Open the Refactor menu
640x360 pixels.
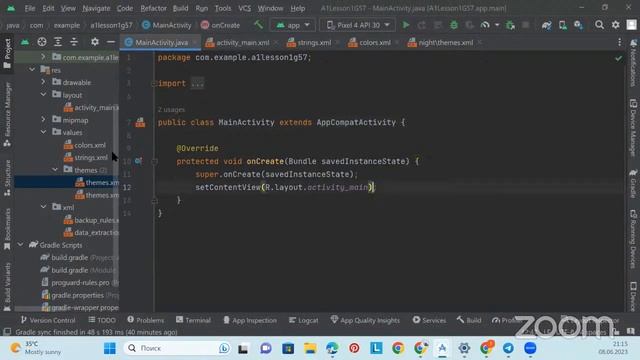pyautogui.click(x=153, y=8)
